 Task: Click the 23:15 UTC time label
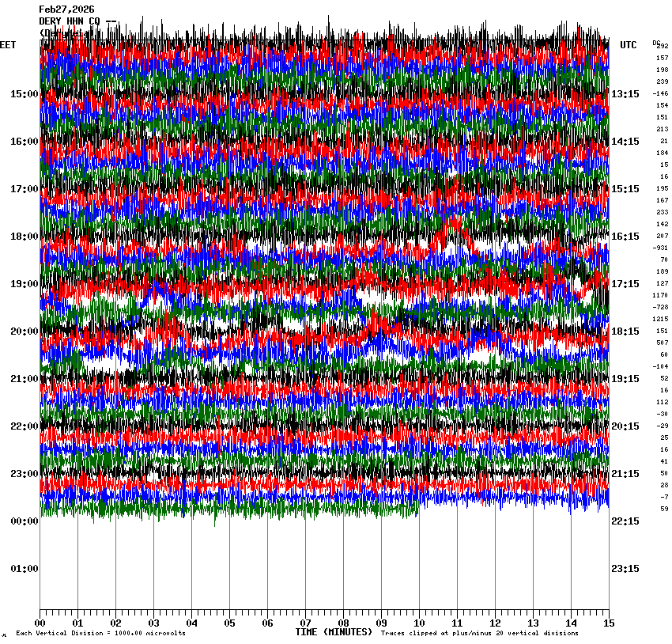pyautogui.click(x=625, y=569)
